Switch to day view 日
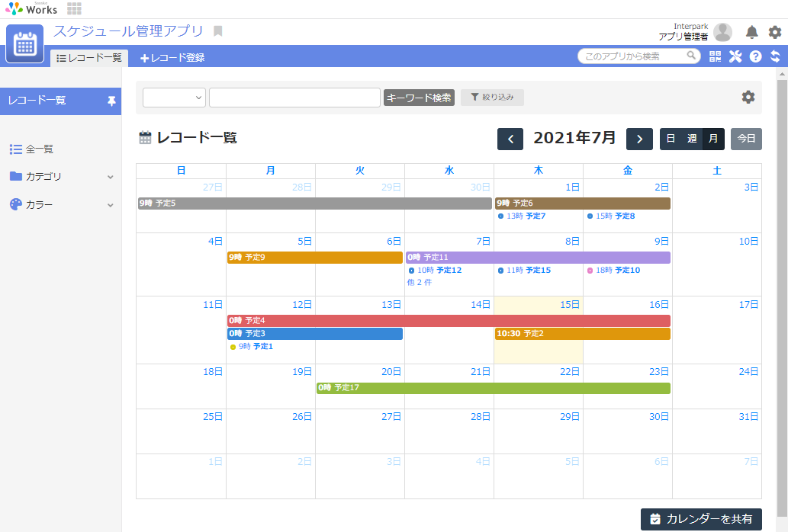The image size is (788, 532). [671, 139]
